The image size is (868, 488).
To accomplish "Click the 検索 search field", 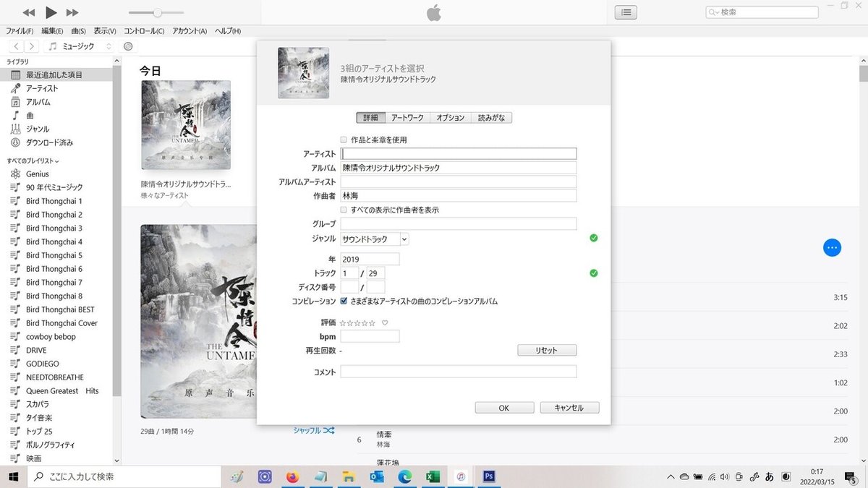I will tap(762, 12).
